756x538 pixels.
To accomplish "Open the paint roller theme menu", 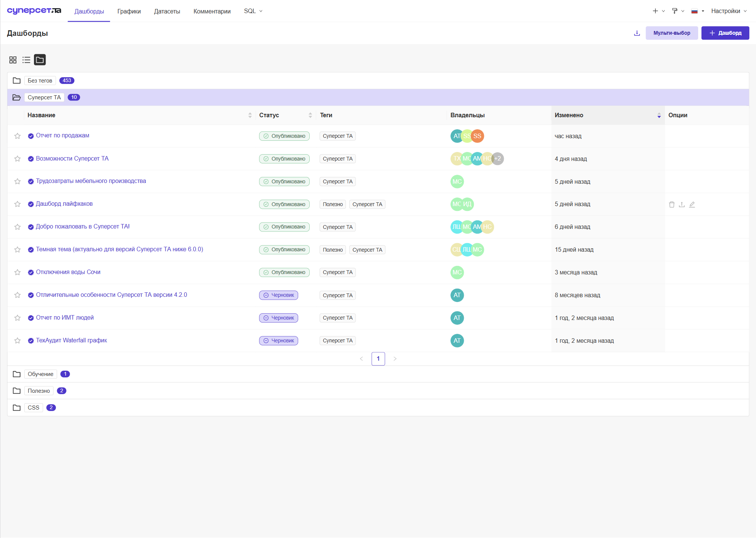I will pyautogui.click(x=678, y=11).
